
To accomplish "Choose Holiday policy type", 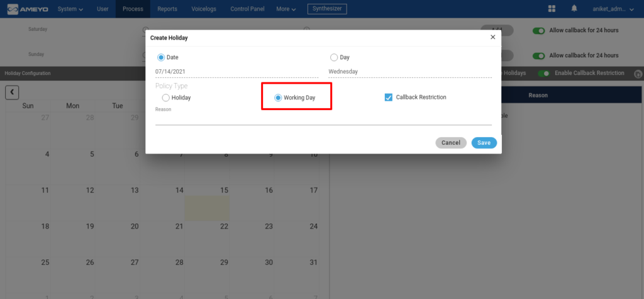I will [x=165, y=98].
